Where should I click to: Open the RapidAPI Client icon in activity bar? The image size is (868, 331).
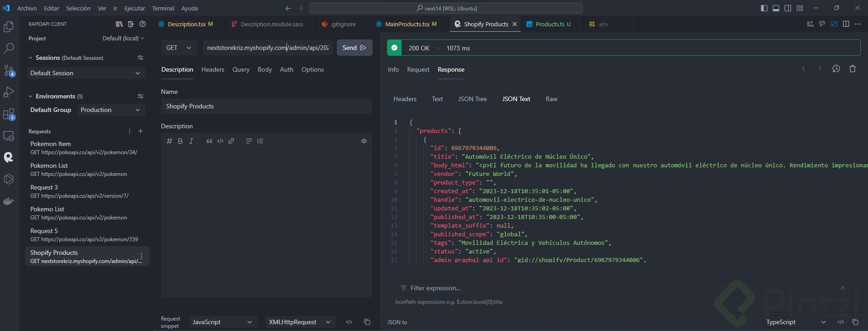[9, 157]
